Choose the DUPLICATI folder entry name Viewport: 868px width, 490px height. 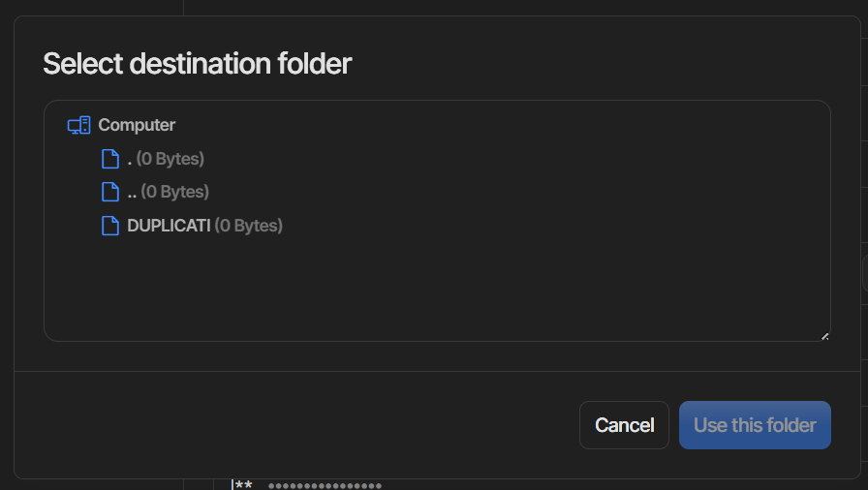pyautogui.click(x=169, y=226)
